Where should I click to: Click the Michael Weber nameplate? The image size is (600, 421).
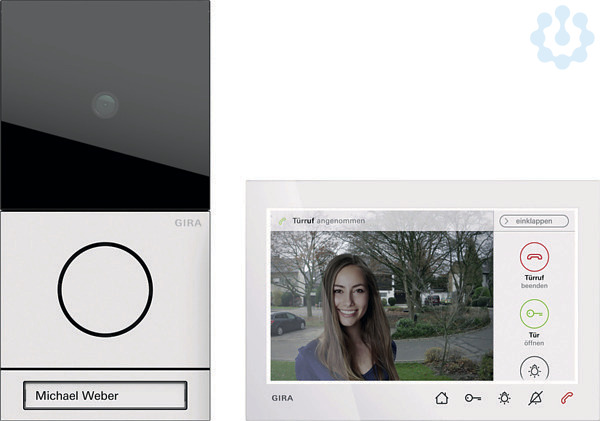[104, 396]
